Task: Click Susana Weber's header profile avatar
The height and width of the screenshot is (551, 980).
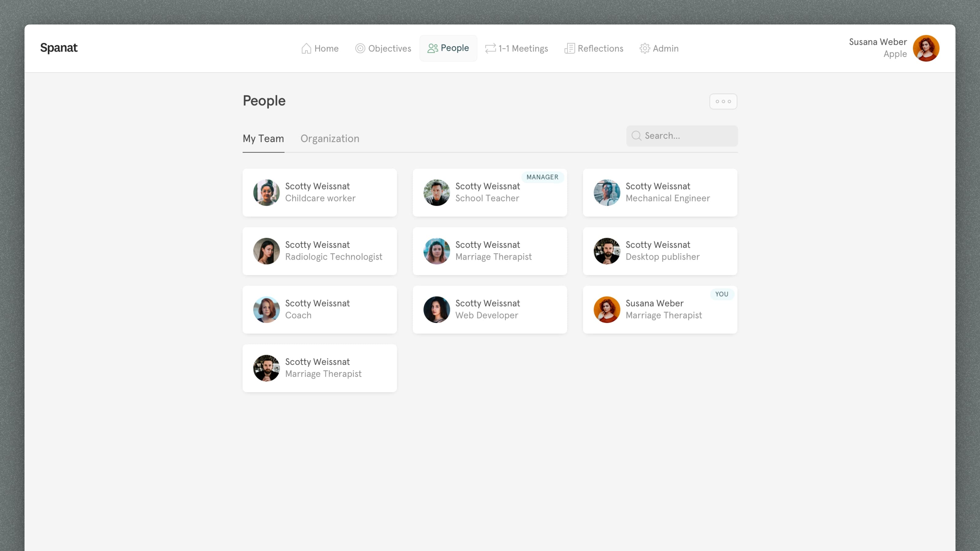Action: tap(925, 48)
